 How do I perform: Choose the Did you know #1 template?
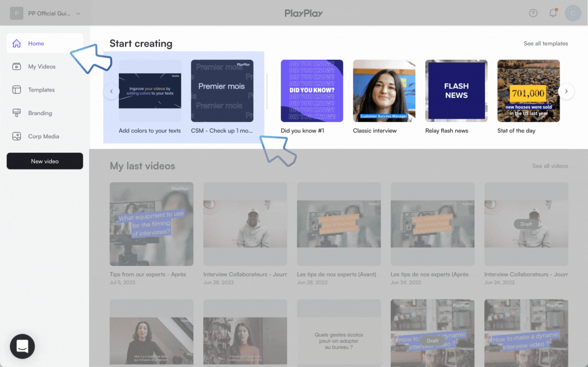click(312, 91)
